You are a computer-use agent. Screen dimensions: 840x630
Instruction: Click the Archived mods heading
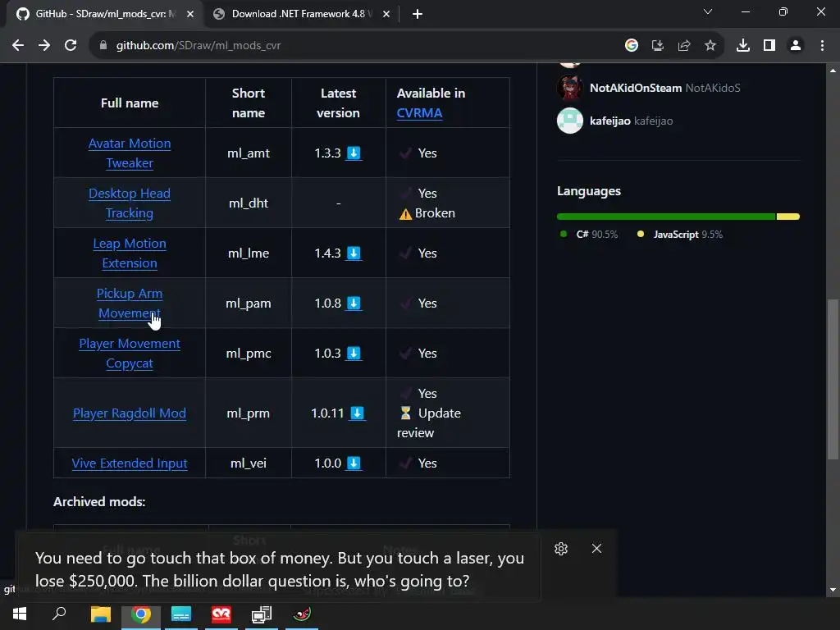click(x=99, y=502)
